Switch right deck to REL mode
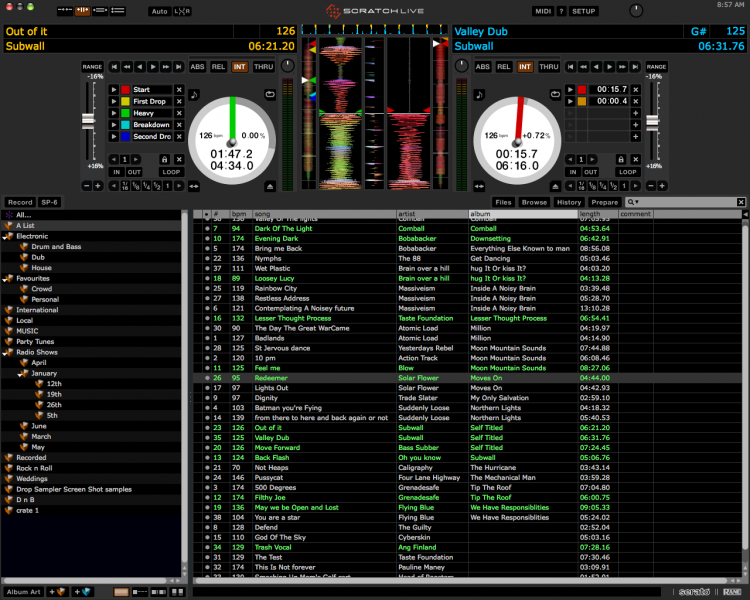This screenshot has width=750, height=600. [x=503, y=67]
